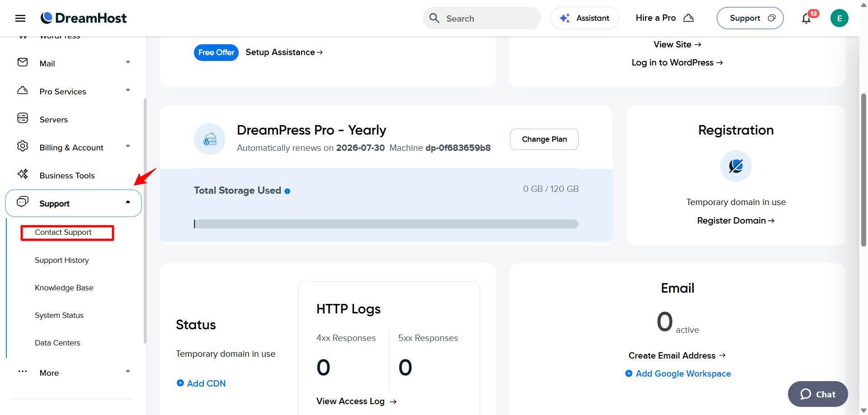Click the Business Tools sparkle icon

(23, 174)
